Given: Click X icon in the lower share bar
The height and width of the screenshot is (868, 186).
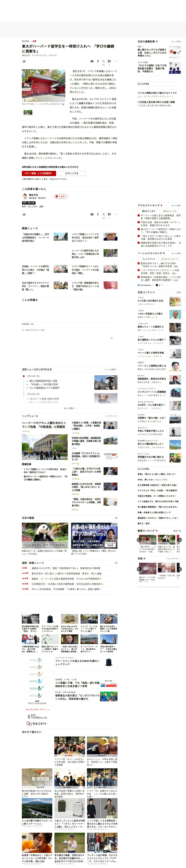Looking at the screenshot, I should [x=104, y=214].
